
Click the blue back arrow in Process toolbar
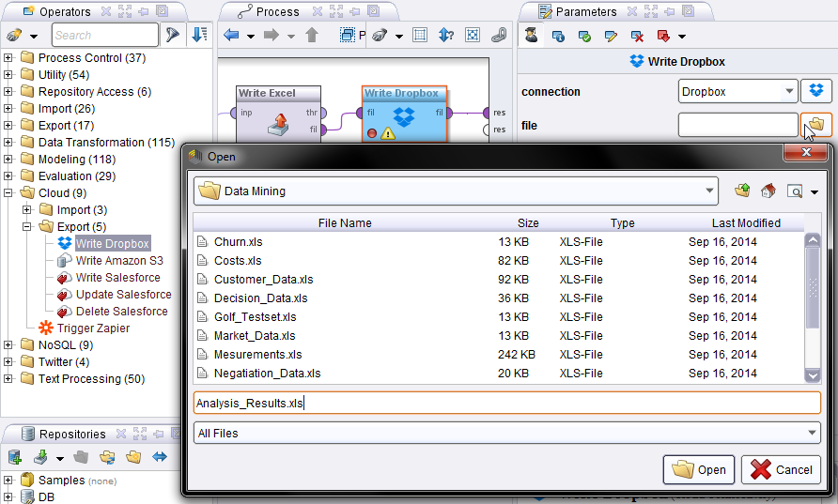click(x=231, y=36)
